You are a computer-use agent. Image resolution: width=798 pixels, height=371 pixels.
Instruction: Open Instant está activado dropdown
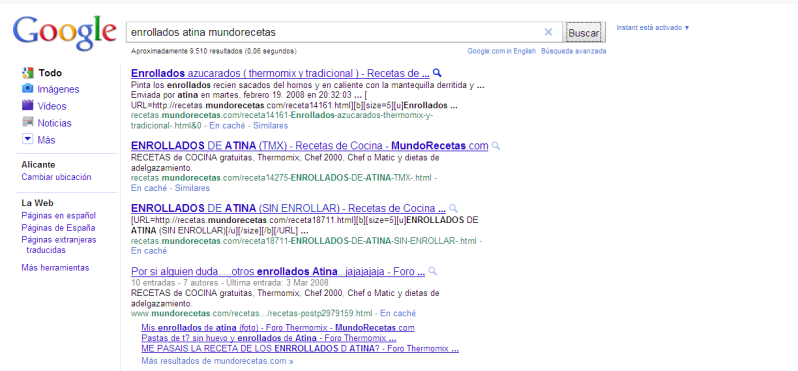[653, 27]
